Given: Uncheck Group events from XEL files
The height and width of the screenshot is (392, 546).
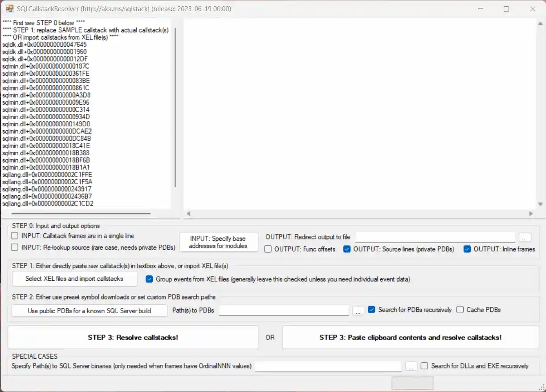Looking at the screenshot, I should (150, 279).
